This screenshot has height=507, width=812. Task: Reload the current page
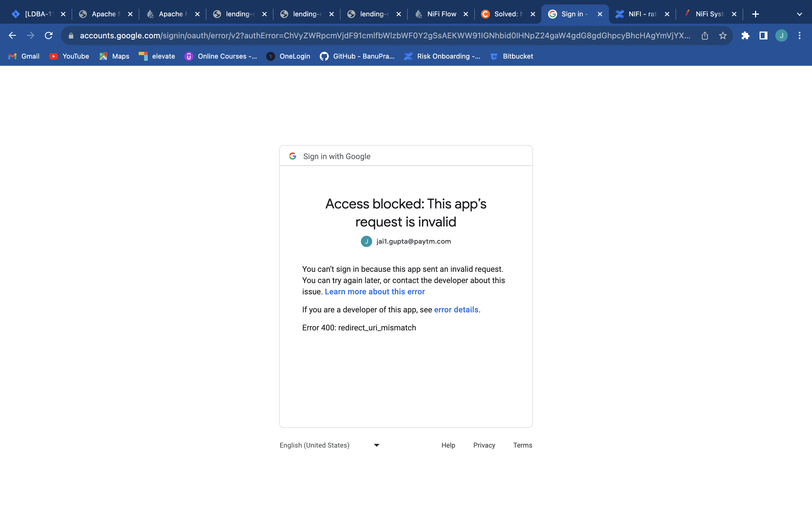tap(49, 35)
